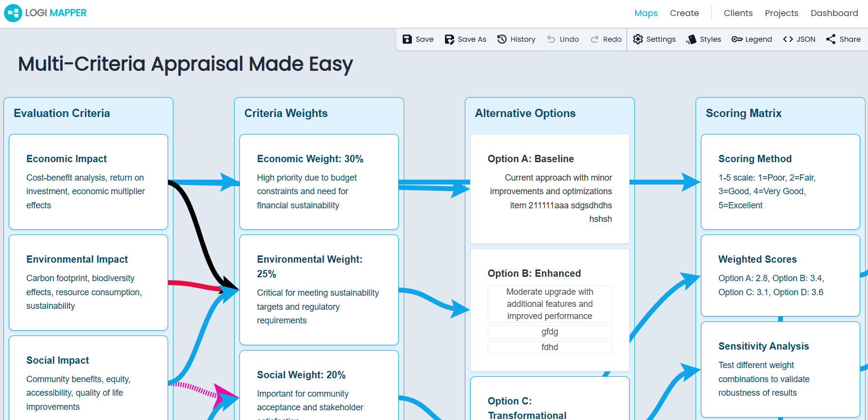This screenshot has width=868, height=420.
Task: Click the 'fdhd' item in Option B
Action: pos(550,347)
